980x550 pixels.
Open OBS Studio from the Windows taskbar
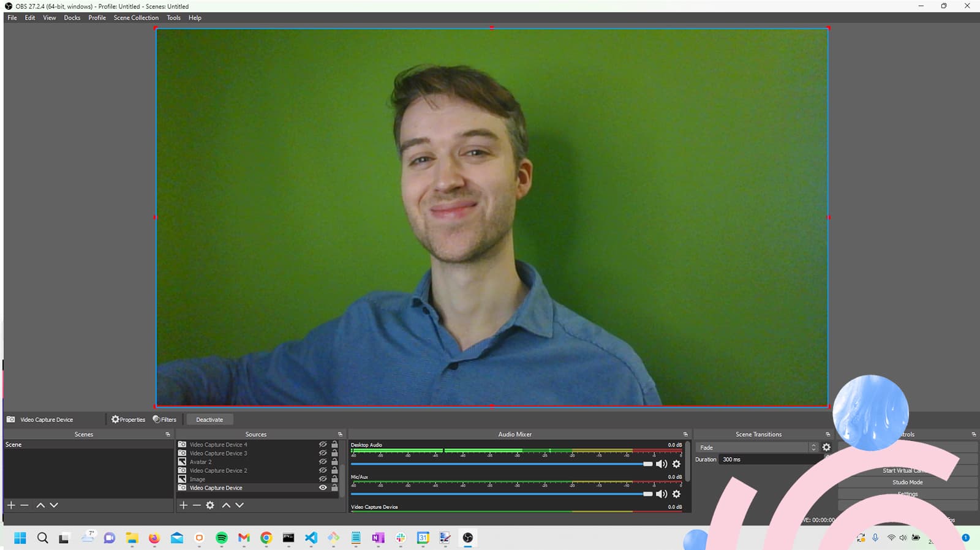[x=468, y=538]
